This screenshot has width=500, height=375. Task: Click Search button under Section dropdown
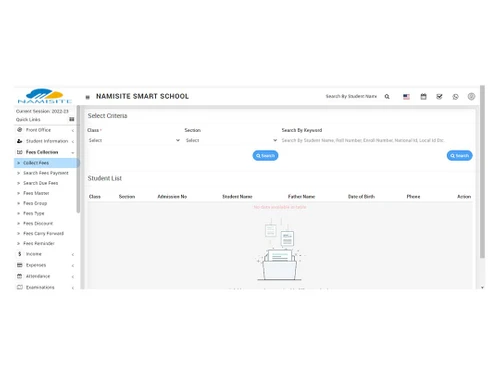pos(265,156)
